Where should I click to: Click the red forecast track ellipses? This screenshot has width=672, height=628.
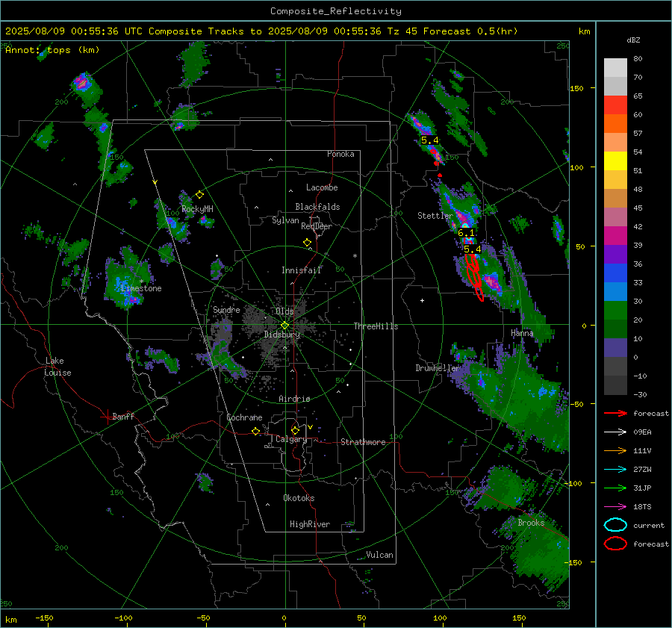(474, 276)
